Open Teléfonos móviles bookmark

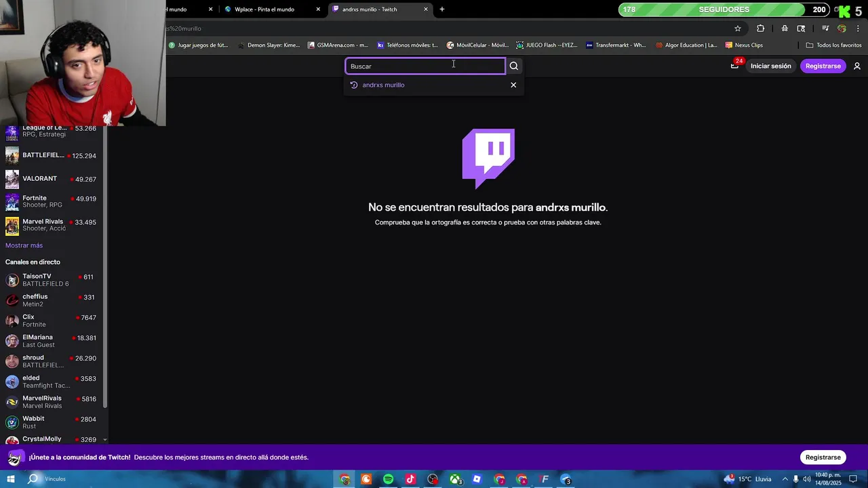(408, 45)
